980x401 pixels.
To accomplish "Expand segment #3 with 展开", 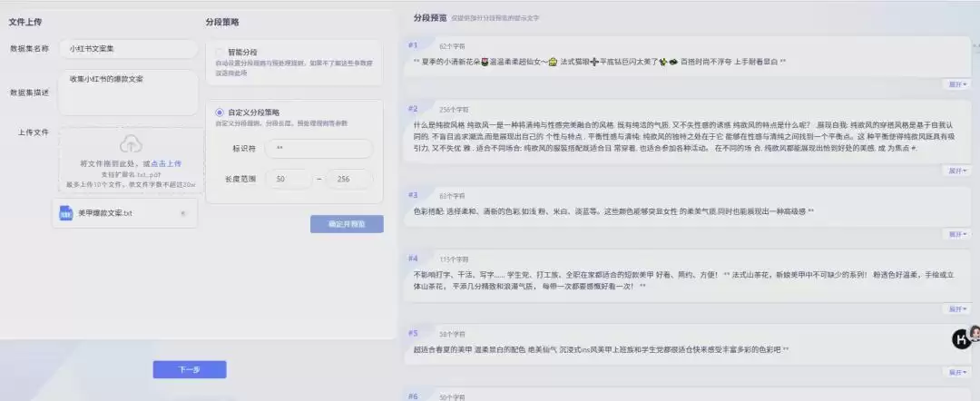I will [x=957, y=234].
